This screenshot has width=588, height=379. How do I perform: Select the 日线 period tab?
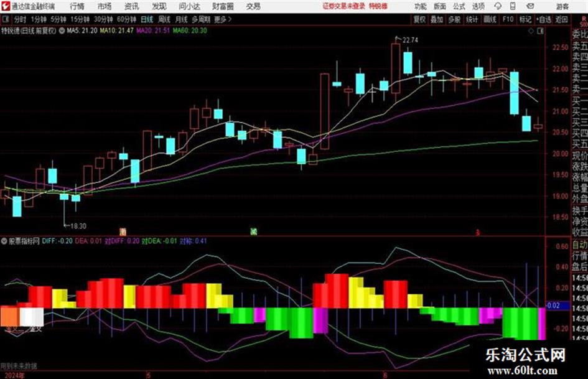pos(147,19)
